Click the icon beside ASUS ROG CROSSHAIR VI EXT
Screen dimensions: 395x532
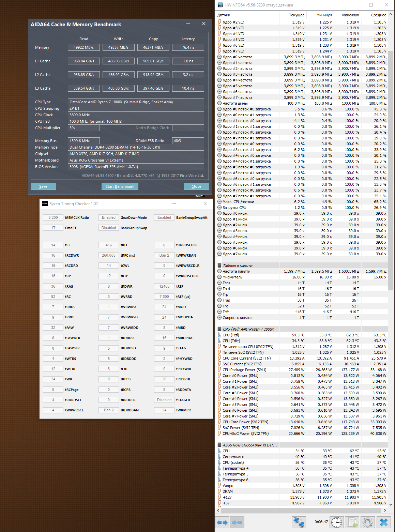[x=219, y=445]
